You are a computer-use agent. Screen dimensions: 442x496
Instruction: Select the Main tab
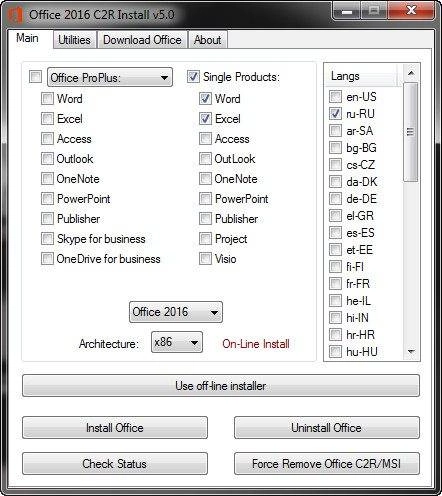(x=28, y=38)
